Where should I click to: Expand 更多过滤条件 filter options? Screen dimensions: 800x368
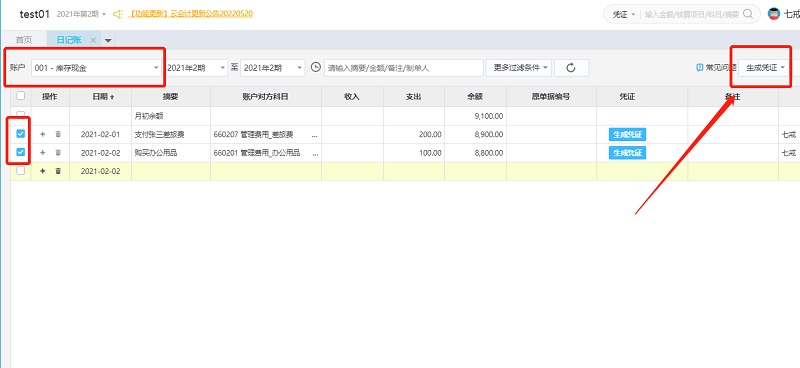tap(519, 67)
